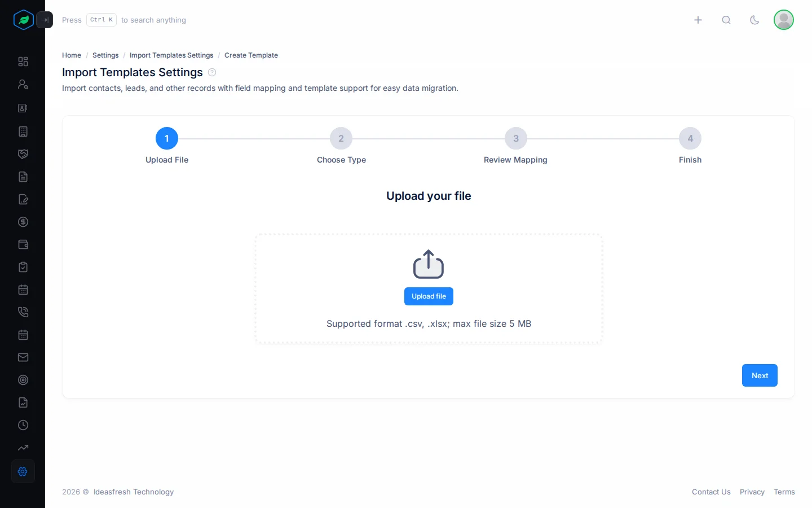Screen dimensions: 812x508
Task: Toggle dark mode with the moon icon
Action: (754, 20)
